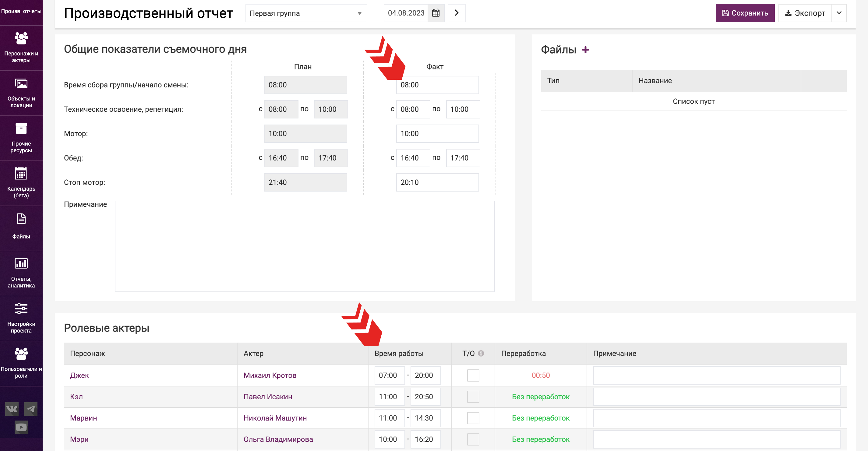Save the production report

[x=745, y=13]
